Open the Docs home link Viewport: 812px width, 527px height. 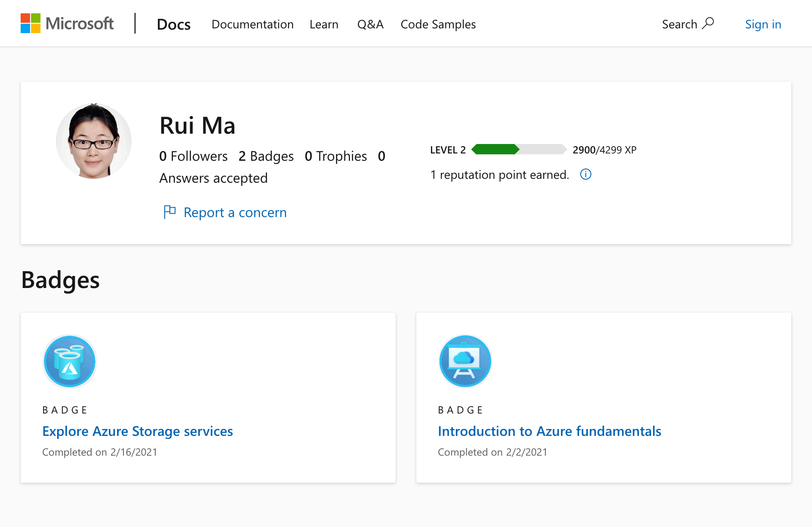click(x=173, y=25)
